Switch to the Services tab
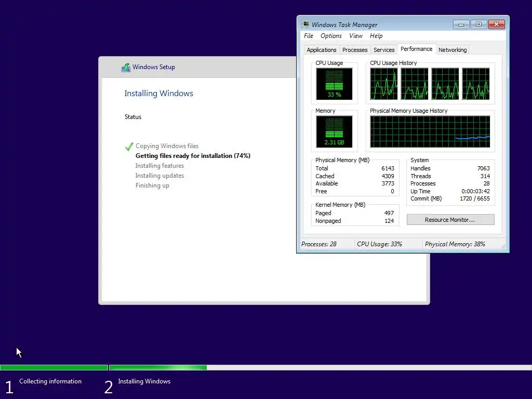The height and width of the screenshot is (399, 532). (384, 50)
